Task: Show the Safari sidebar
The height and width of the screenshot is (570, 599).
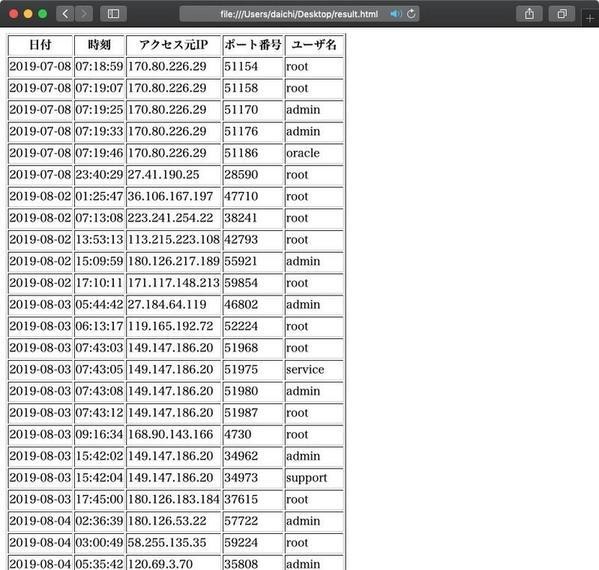Action: pos(113,14)
